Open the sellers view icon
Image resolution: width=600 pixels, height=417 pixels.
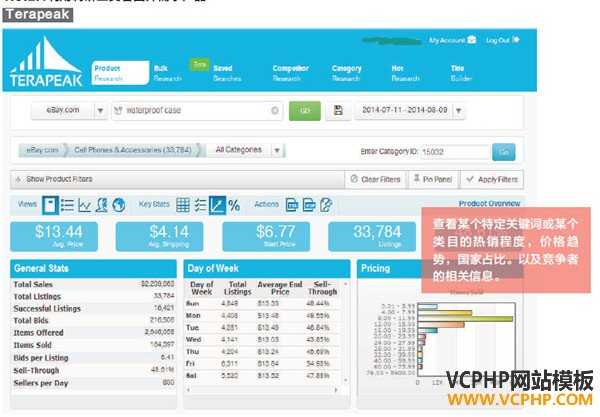102,205
